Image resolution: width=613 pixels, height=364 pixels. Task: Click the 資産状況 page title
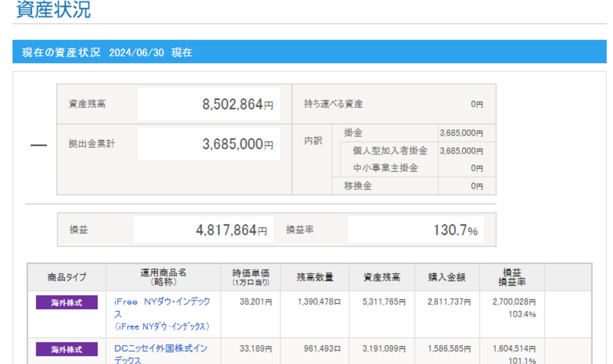click(53, 10)
